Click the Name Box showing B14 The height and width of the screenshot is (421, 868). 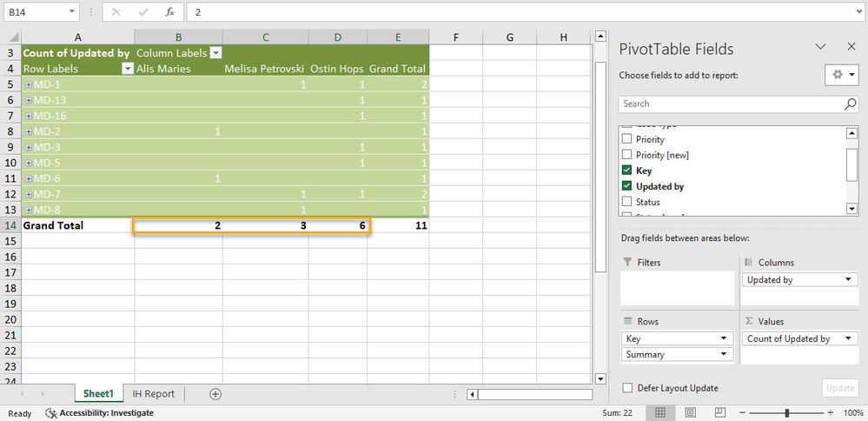click(x=36, y=11)
